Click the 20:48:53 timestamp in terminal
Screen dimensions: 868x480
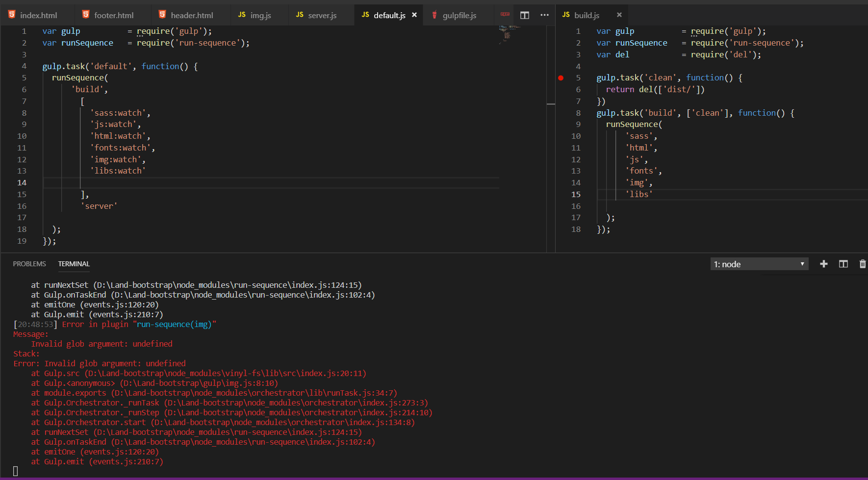coord(35,325)
